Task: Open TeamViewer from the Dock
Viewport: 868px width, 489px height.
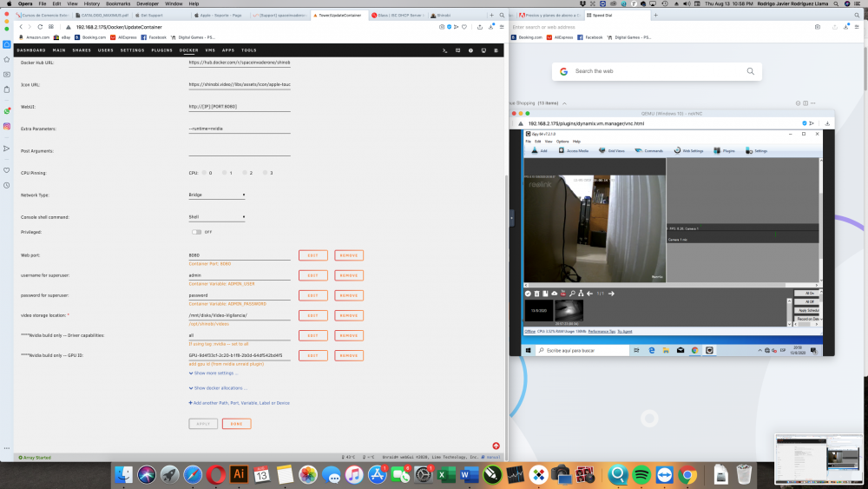Action: [x=664, y=474]
